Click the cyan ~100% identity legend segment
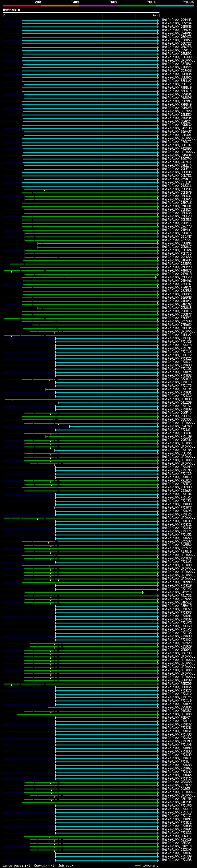 [x=175, y=6]
